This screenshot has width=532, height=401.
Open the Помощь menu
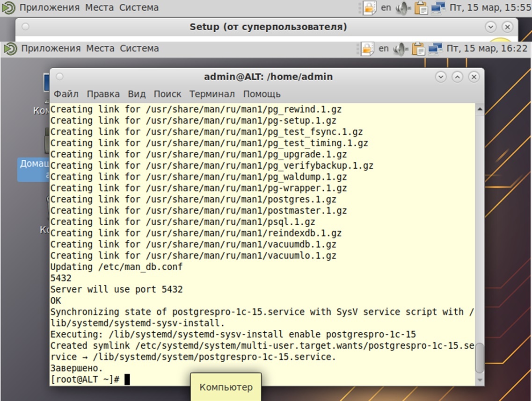click(262, 94)
